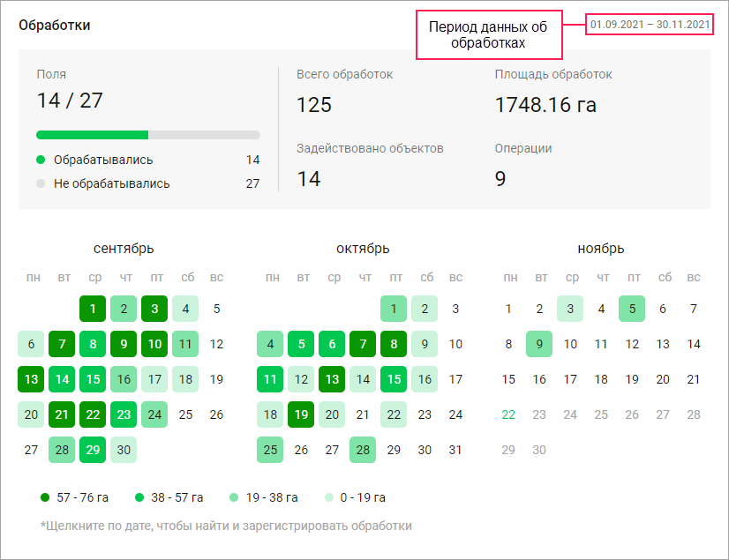Select October 19 date cell
The image size is (729, 560).
[x=301, y=414]
